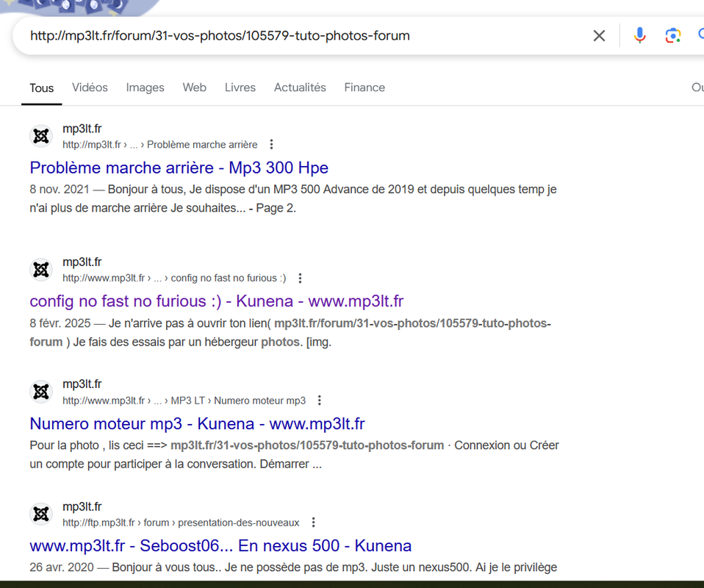Screen dimensions: 704x588
Task: Click breadcrumb ending in 'config no fast no furious :)'
Action: coord(174,278)
